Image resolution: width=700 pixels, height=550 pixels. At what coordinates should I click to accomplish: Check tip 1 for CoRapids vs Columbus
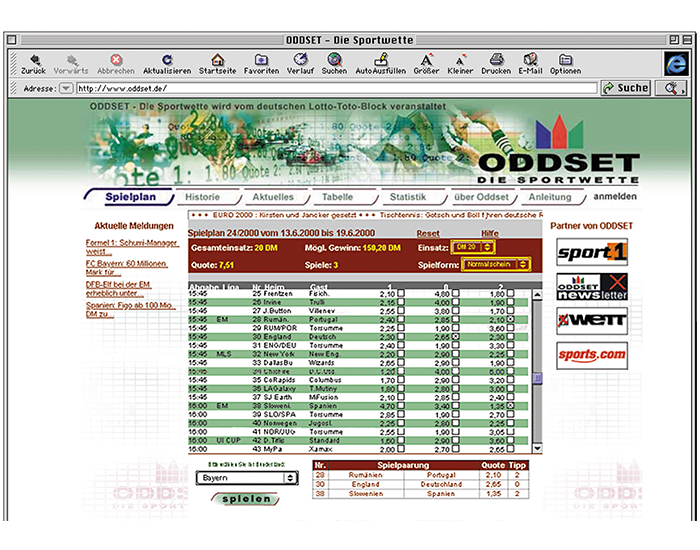coord(401,379)
